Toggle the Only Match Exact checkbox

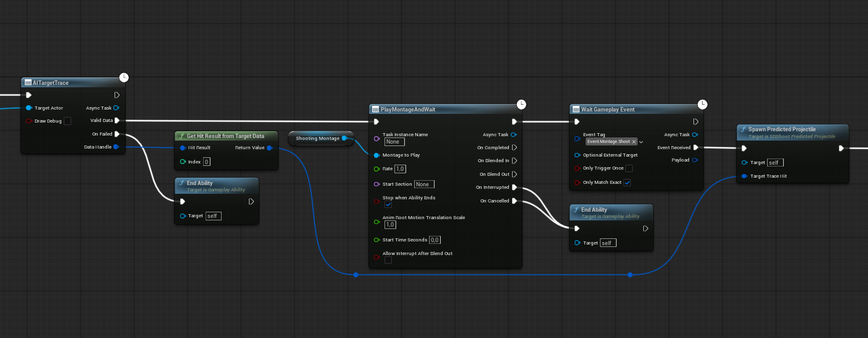(627, 183)
